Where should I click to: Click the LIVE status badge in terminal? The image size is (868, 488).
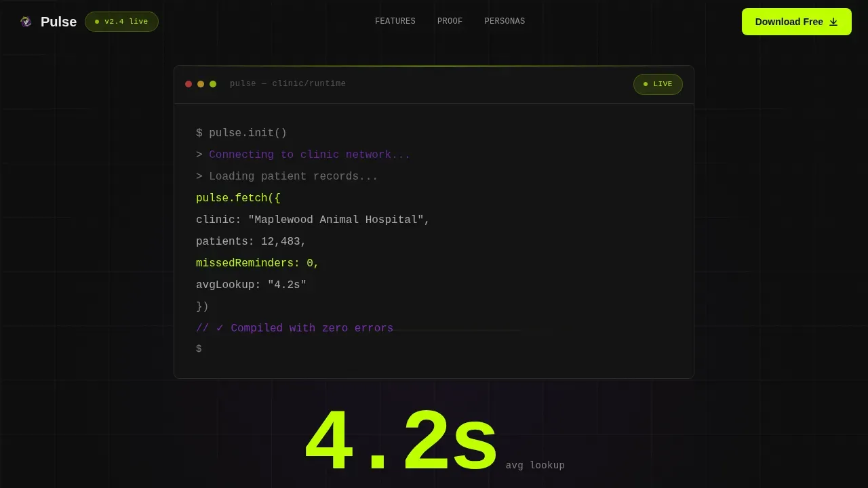(x=658, y=84)
